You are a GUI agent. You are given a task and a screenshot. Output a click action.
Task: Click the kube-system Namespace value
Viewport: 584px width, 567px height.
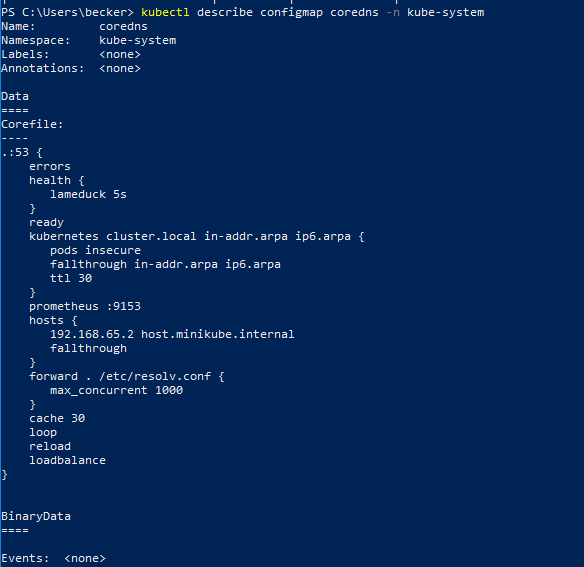[138, 41]
